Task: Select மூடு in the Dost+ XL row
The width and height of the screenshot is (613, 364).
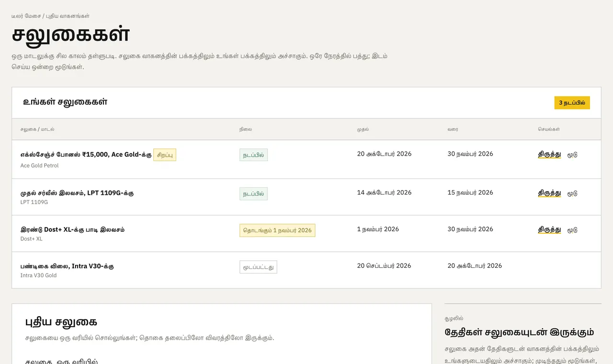Action: 572,230
